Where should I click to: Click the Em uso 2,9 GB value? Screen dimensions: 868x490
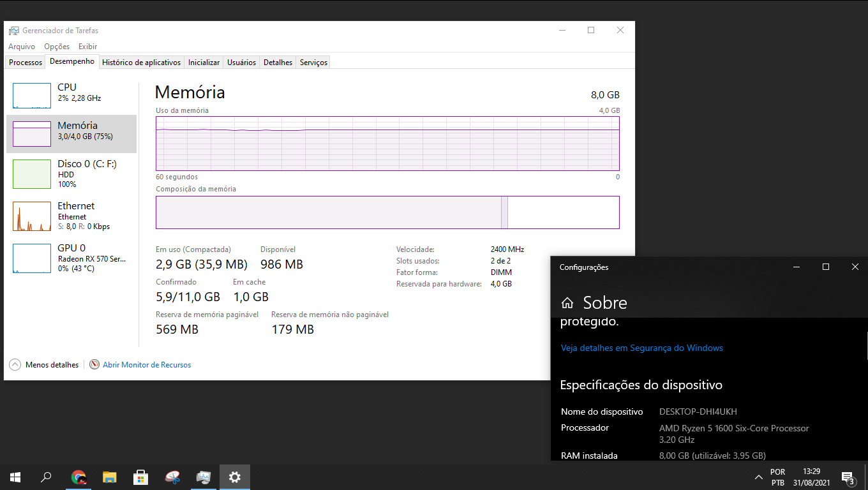(x=202, y=265)
